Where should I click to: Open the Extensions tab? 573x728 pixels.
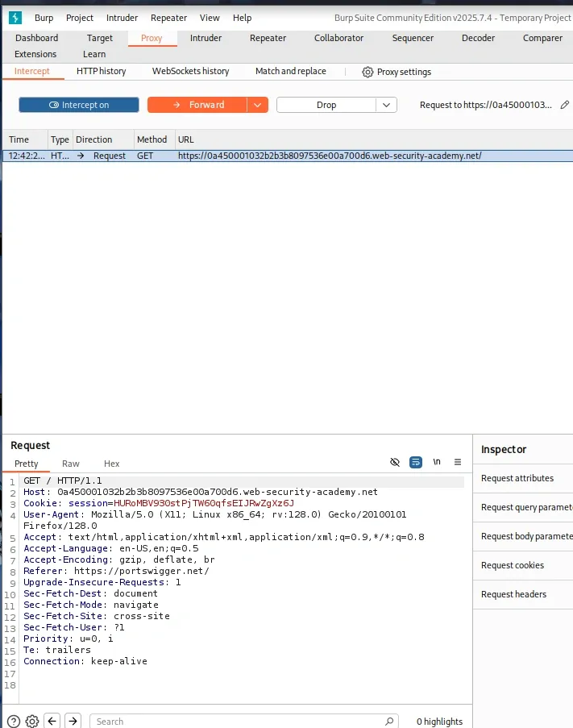(35, 54)
